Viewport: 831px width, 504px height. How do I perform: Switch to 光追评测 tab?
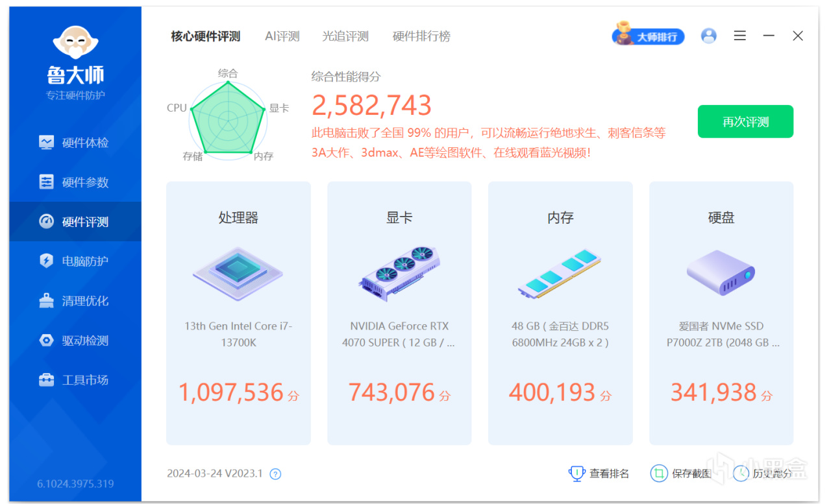pyautogui.click(x=345, y=36)
